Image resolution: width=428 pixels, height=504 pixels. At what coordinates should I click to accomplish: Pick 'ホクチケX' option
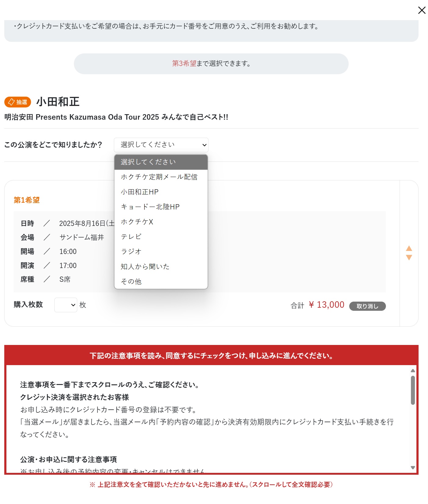click(x=161, y=222)
